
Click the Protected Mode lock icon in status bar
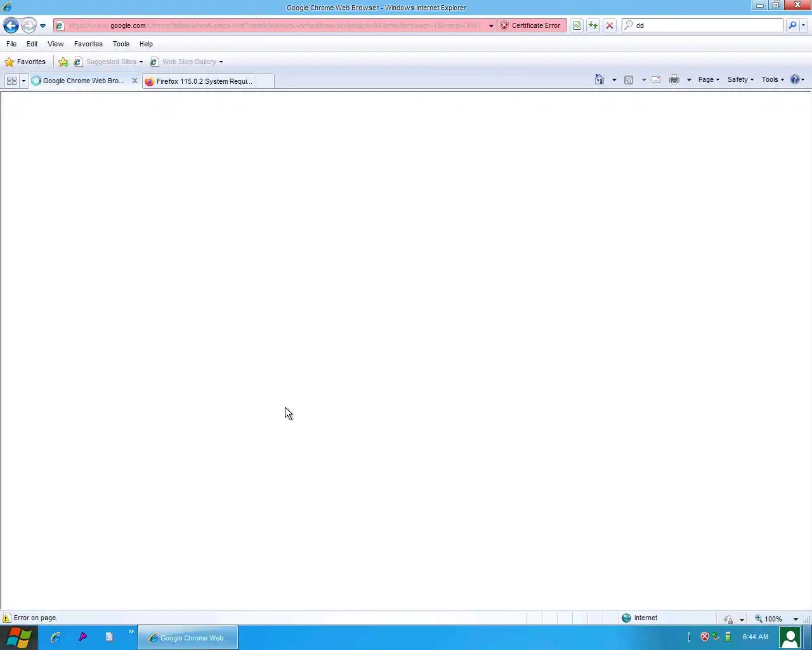728,619
